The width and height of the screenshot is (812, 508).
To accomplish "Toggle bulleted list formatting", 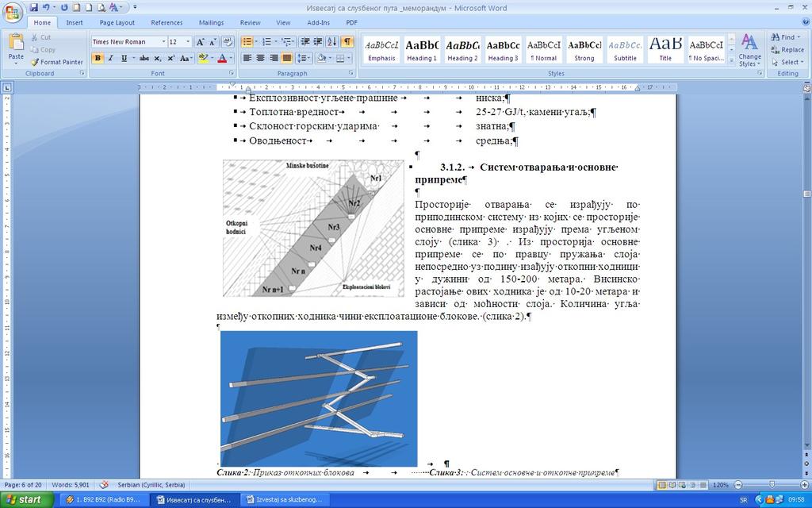I will point(247,42).
